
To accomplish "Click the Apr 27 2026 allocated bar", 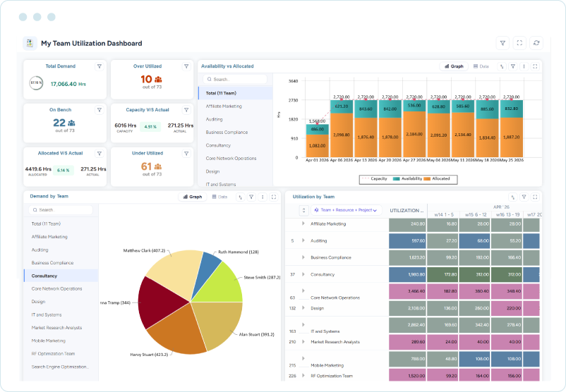I will 414,134.
